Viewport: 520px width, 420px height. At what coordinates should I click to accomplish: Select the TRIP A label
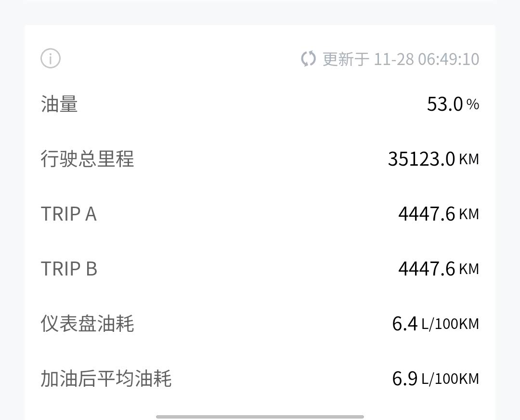point(69,214)
